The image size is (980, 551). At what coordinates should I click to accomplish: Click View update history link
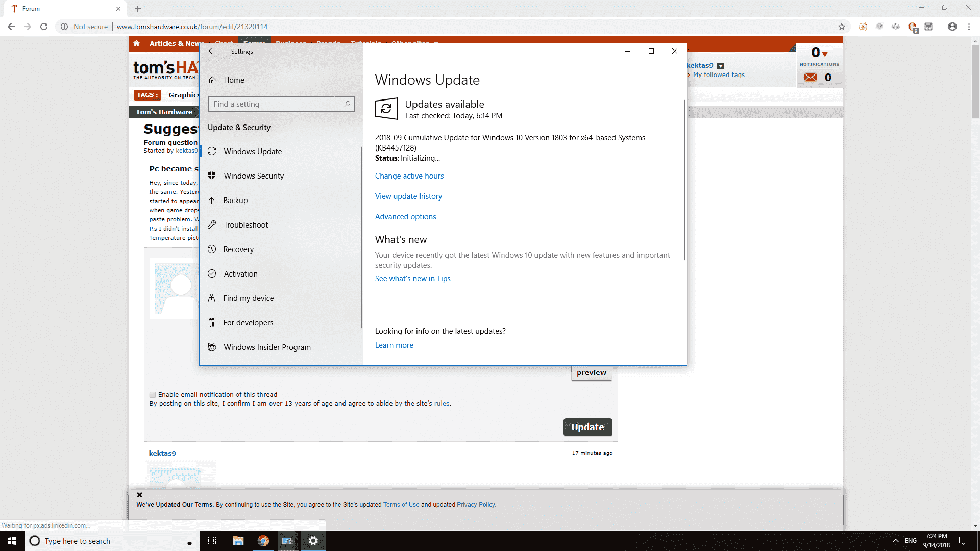tap(408, 196)
